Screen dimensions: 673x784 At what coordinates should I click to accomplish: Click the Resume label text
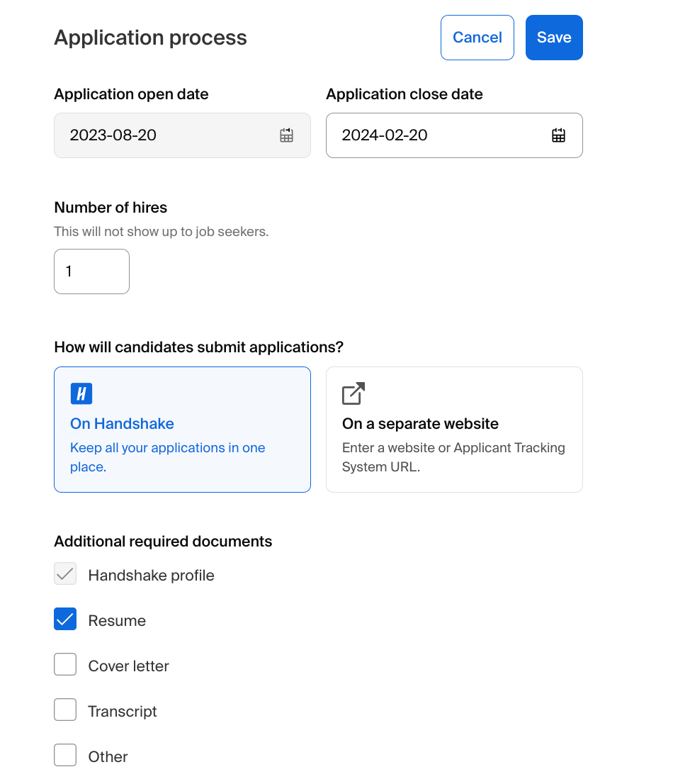pos(117,621)
